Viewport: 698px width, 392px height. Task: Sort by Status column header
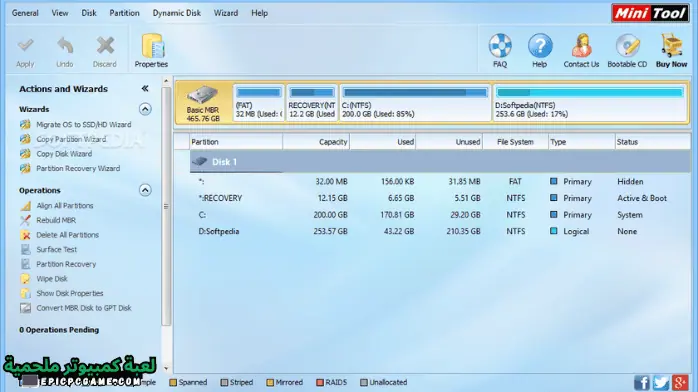coord(653,142)
